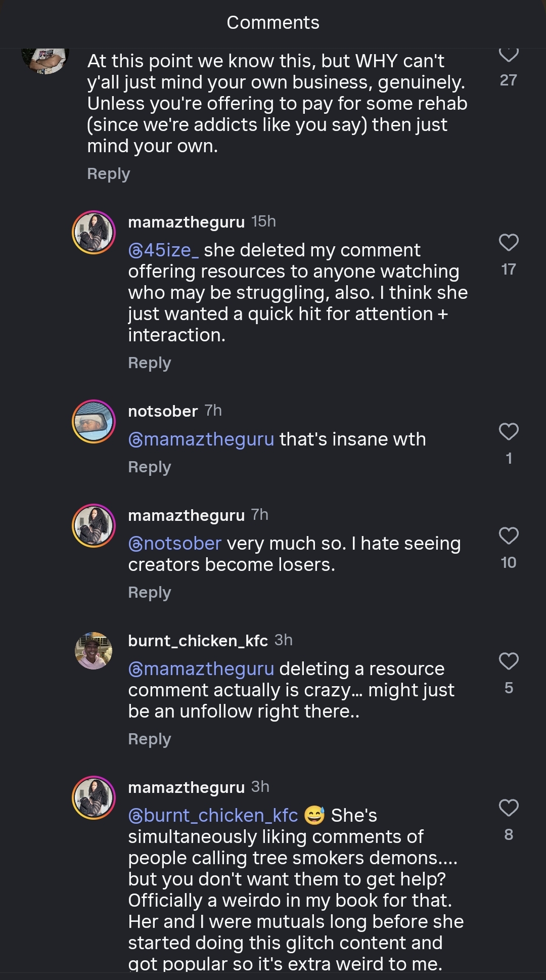Reply to mamaztheguru's 15h comment
The height and width of the screenshot is (980, 546).
tap(149, 363)
